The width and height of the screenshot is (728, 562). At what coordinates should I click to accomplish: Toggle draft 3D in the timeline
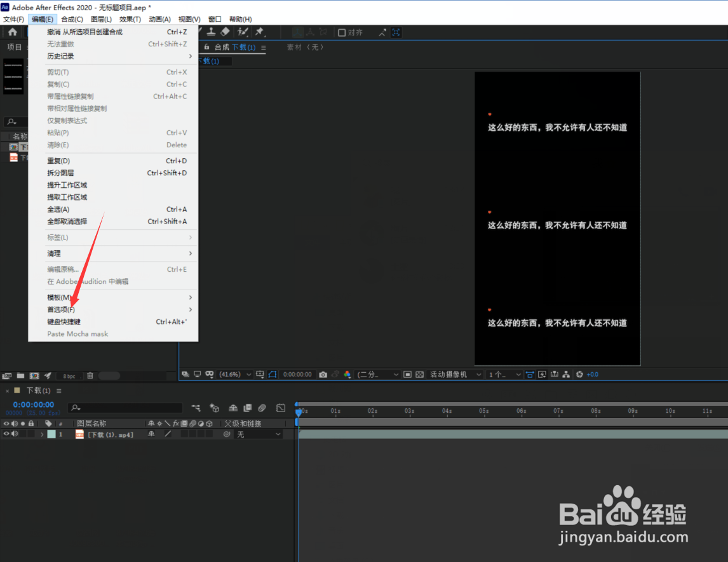(x=215, y=408)
